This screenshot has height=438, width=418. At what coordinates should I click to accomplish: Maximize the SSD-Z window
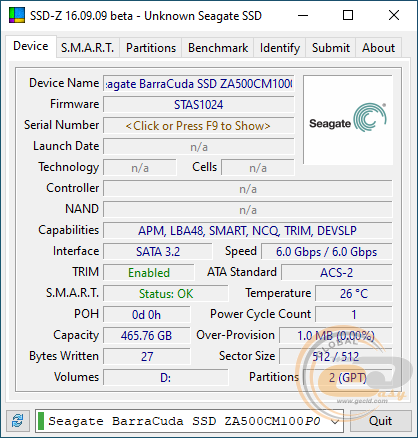click(x=348, y=15)
